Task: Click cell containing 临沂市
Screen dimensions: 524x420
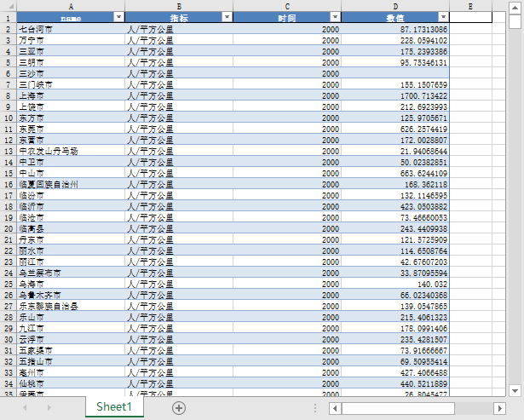Action: coord(71,206)
